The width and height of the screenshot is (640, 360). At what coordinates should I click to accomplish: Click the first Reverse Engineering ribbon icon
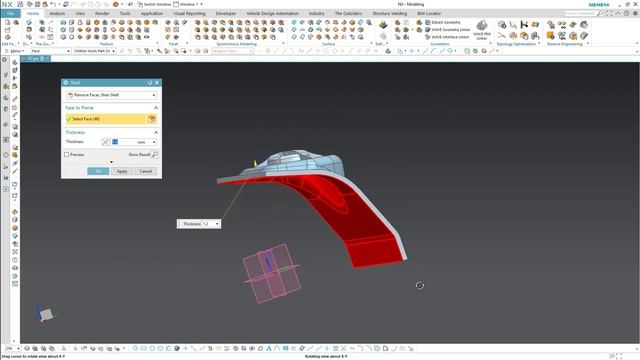(x=551, y=25)
